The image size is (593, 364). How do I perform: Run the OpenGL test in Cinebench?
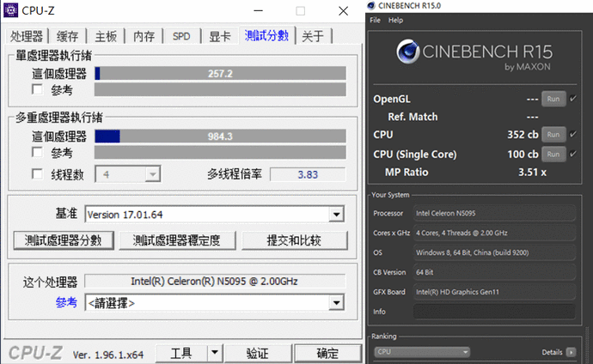[x=553, y=99]
